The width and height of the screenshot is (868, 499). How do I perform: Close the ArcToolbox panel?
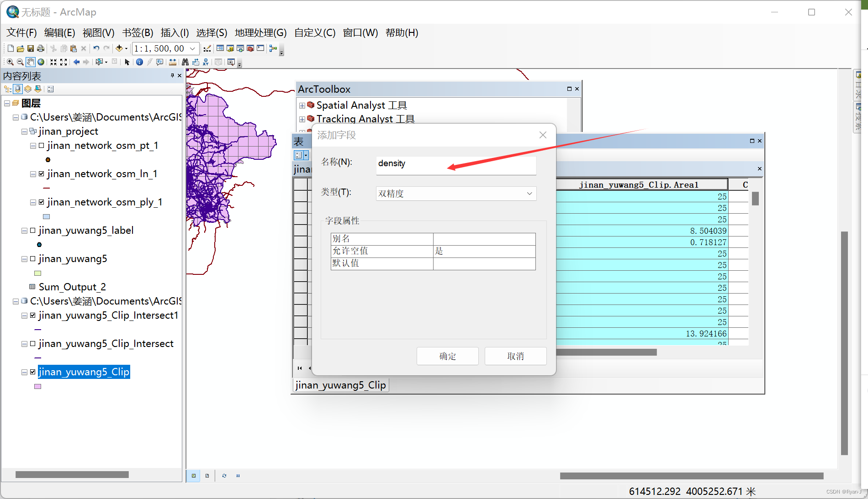coord(577,89)
